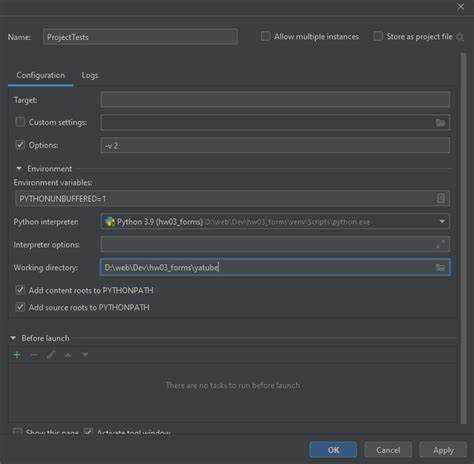
Task: Toggle Allow multiple instances checkbox
Action: [265, 36]
